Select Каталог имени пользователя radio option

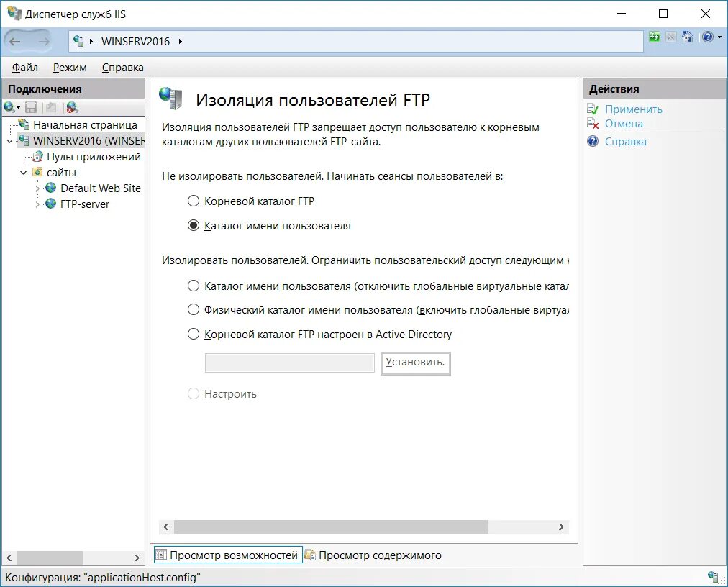click(193, 224)
